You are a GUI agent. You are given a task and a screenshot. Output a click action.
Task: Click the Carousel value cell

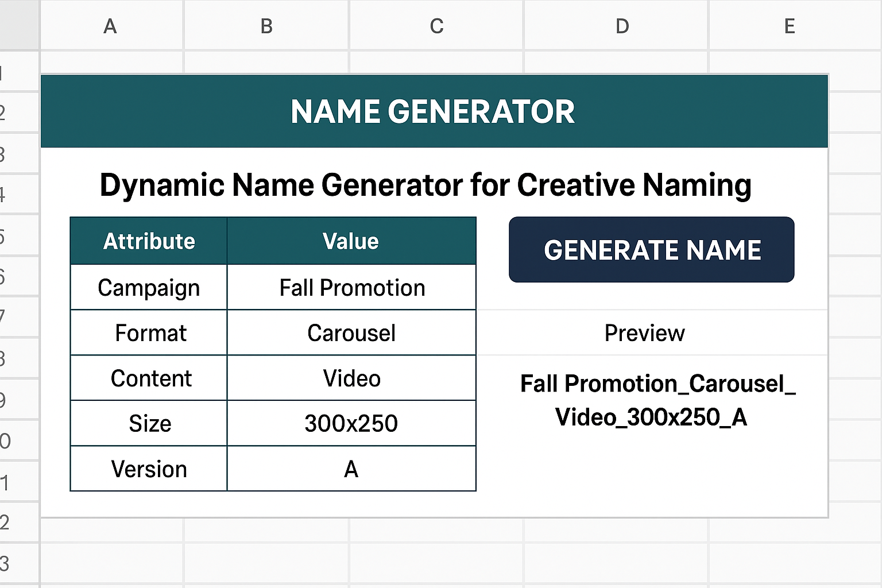coord(351,332)
